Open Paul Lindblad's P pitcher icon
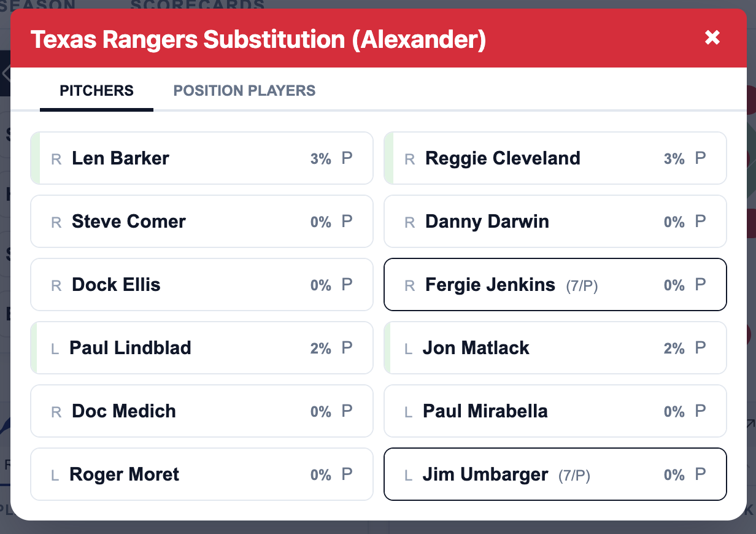The width and height of the screenshot is (756, 534). coord(347,347)
